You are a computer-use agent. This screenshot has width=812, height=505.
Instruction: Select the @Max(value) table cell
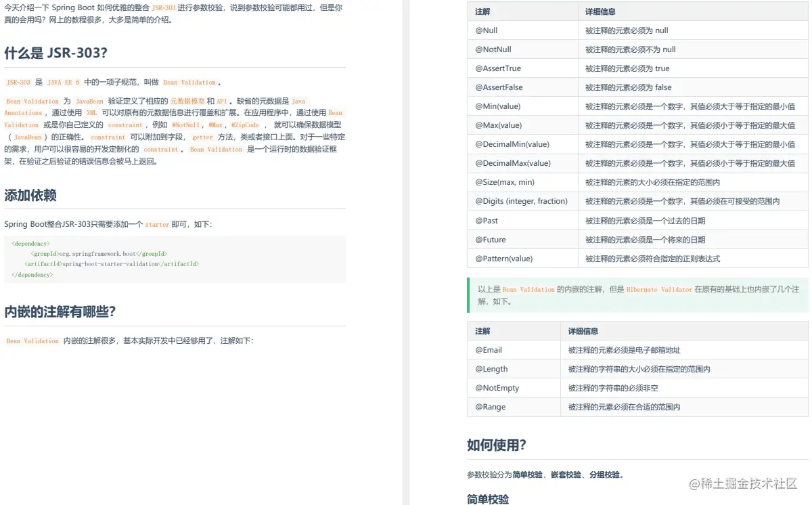(522, 125)
